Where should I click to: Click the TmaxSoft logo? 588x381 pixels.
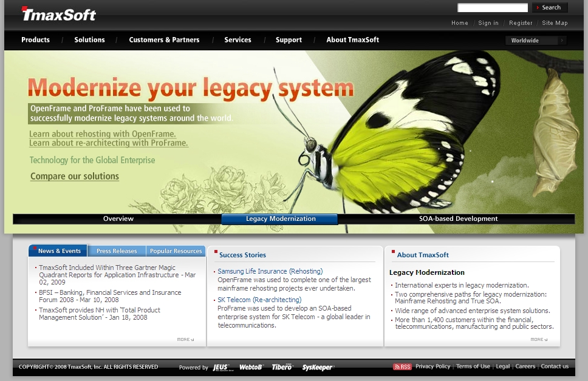coord(58,14)
